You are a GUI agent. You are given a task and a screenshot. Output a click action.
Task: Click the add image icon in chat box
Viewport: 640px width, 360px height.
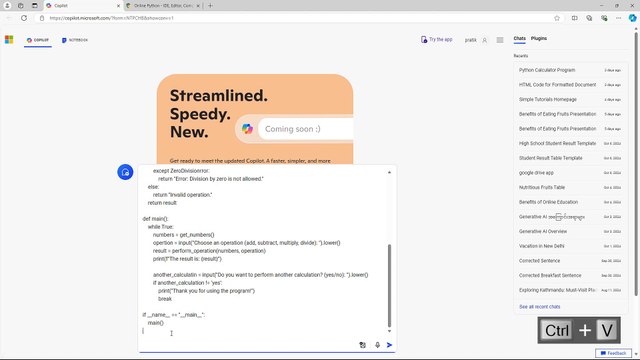pos(362,345)
